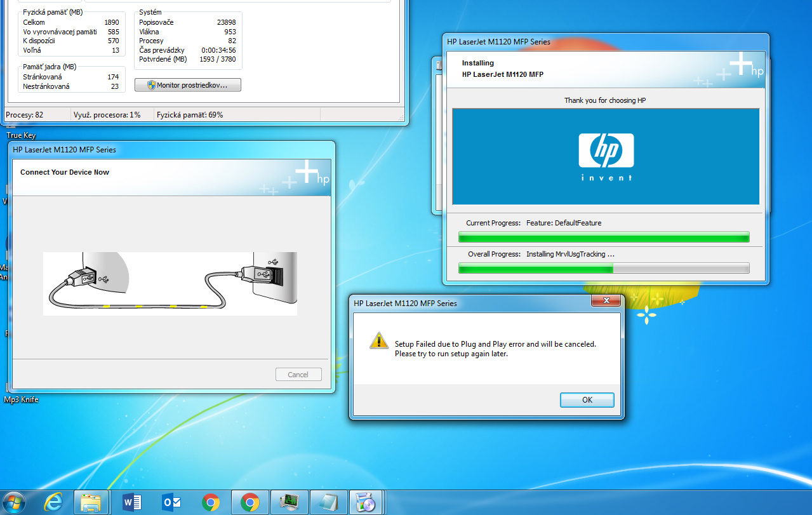The height and width of the screenshot is (515, 812).
Task: Click the Chrome icon beside Outlook
Action: click(211, 502)
